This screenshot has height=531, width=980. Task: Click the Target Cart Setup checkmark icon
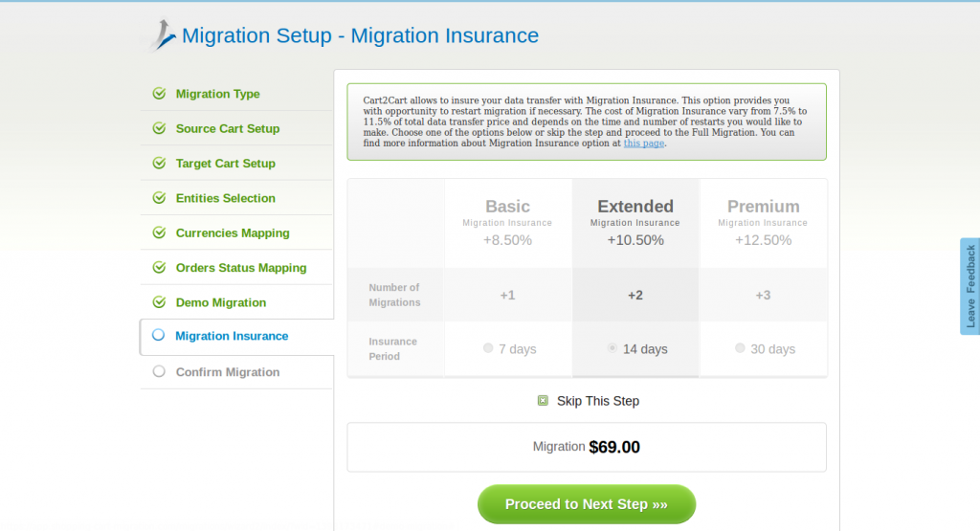159,164
